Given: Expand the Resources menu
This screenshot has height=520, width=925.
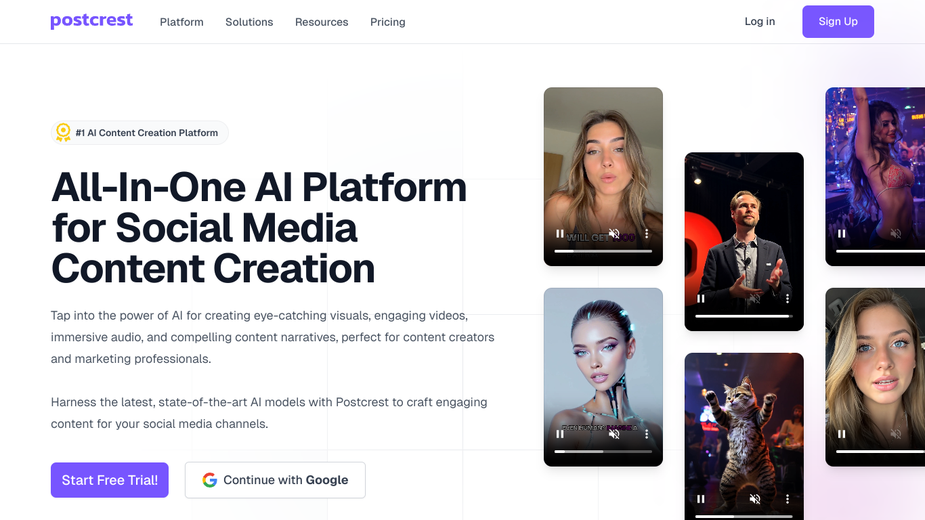Looking at the screenshot, I should click(322, 22).
